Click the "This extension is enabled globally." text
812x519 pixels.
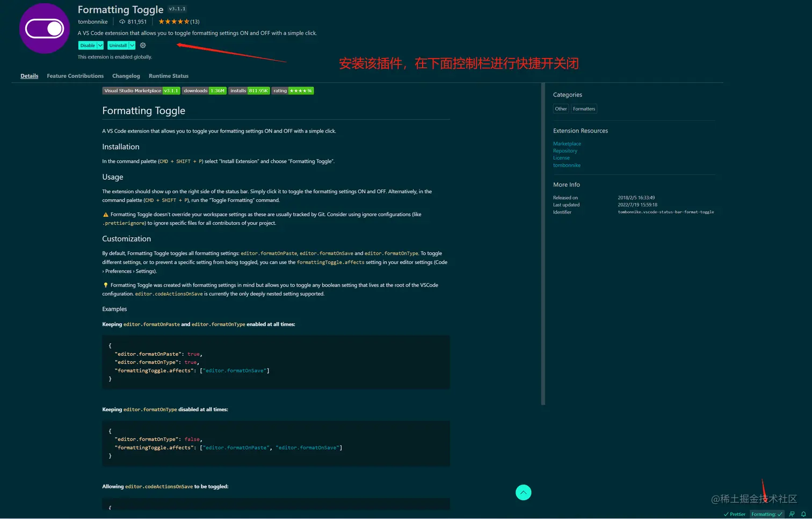click(115, 57)
